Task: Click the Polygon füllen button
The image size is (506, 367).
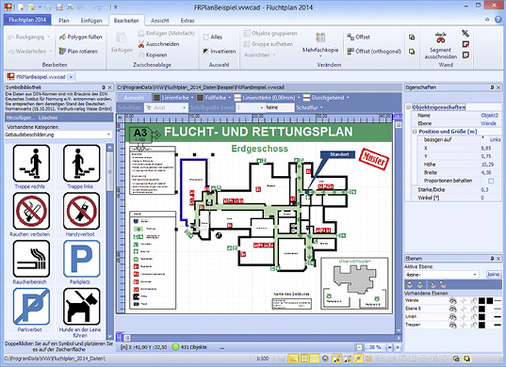Action: [81, 37]
